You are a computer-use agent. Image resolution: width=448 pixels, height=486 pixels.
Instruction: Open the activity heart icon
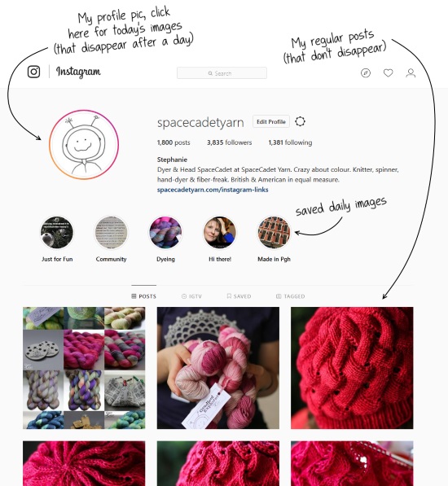pos(389,73)
